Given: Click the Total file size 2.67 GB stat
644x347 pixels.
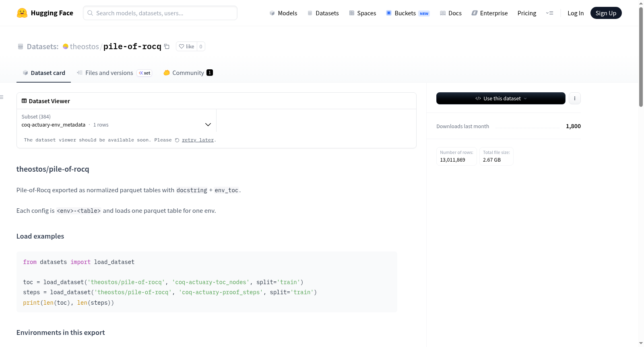Looking at the screenshot, I should 497,156.
